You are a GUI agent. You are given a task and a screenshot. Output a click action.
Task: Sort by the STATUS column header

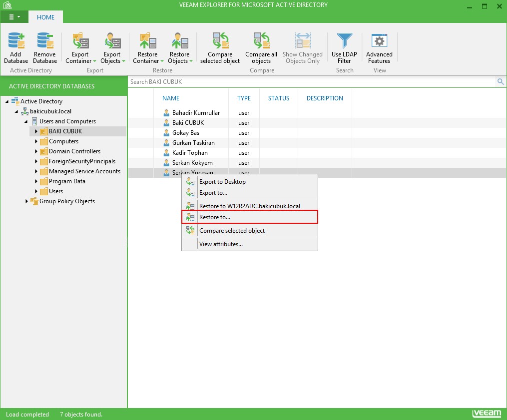[x=278, y=98]
